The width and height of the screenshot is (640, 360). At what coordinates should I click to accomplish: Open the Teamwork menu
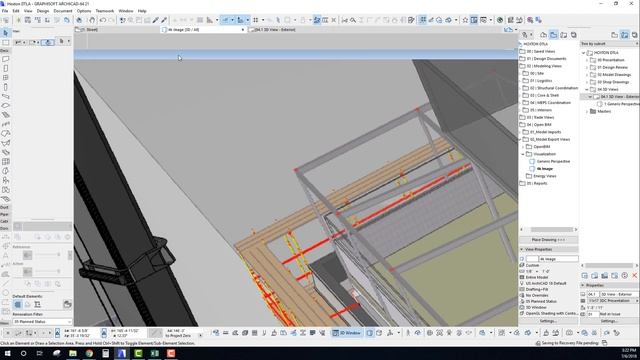104,11
